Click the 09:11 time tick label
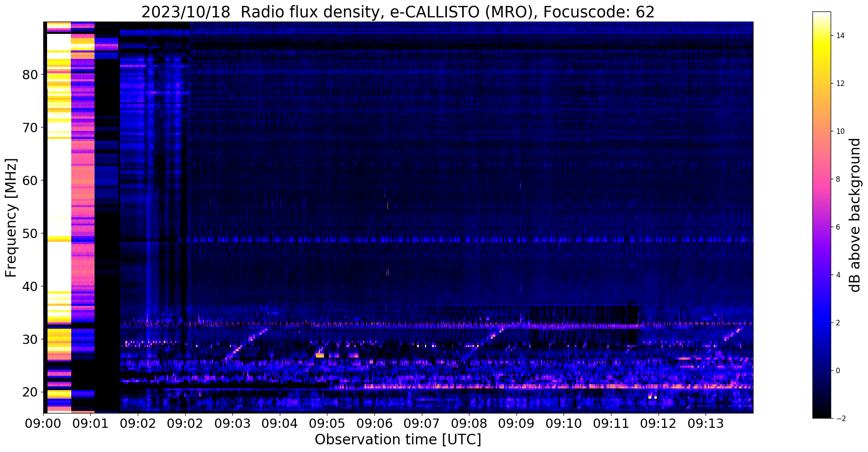 pos(611,423)
